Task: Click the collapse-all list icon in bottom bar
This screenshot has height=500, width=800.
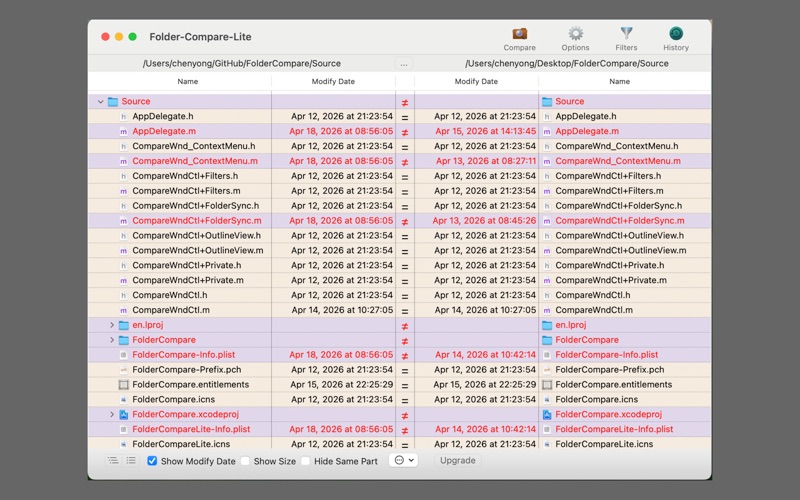Action: pyautogui.click(x=131, y=460)
